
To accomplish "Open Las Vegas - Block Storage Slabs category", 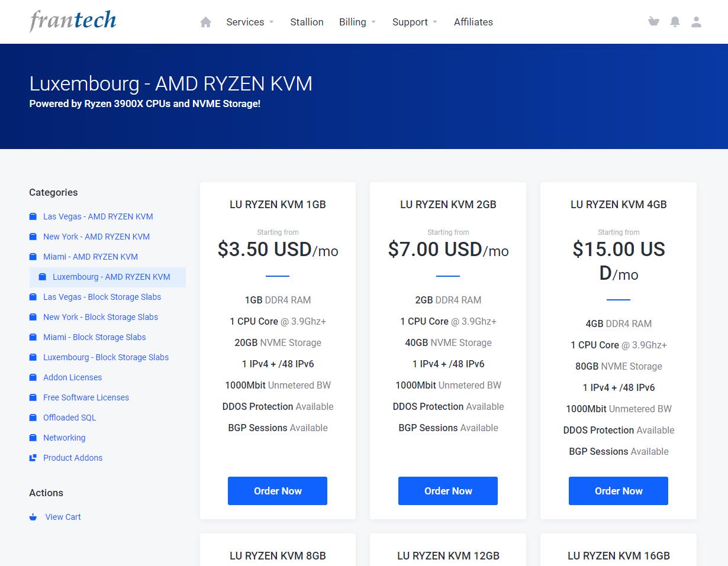I will [x=102, y=297].
